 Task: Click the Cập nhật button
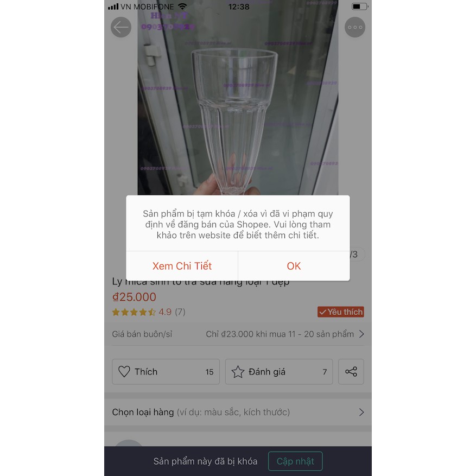pyautogui.click(x=295, y=461)
